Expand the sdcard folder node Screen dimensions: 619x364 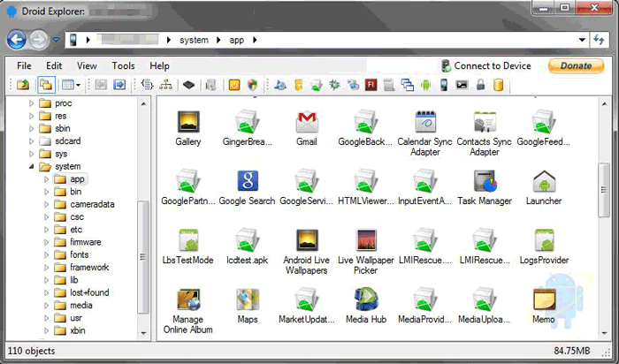[x=31, y=141]
